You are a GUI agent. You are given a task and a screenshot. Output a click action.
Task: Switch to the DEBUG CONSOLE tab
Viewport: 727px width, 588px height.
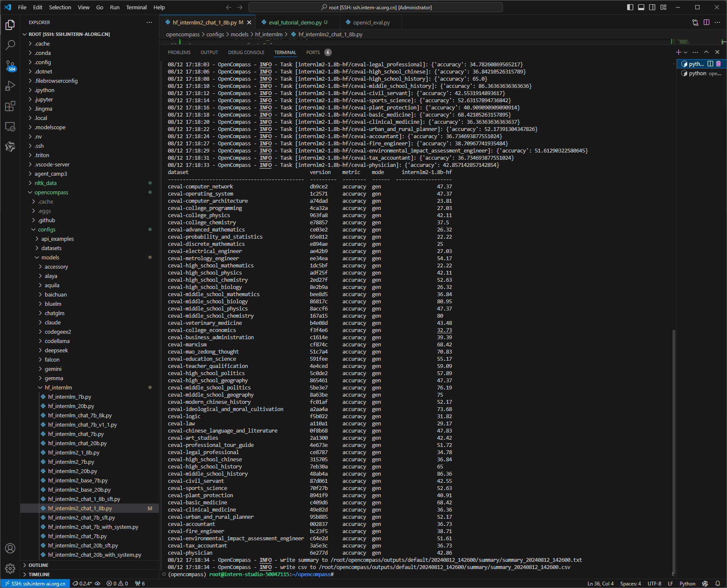pos(246,52)
